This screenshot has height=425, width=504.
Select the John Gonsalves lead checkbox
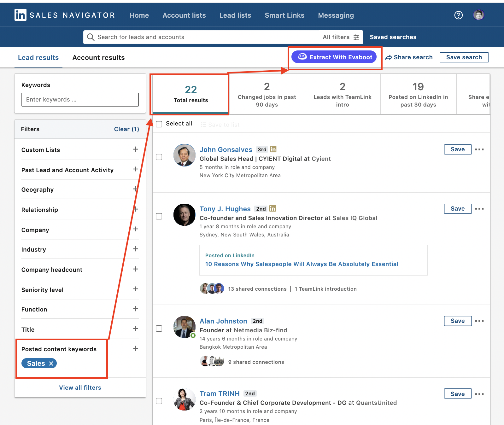159,157
